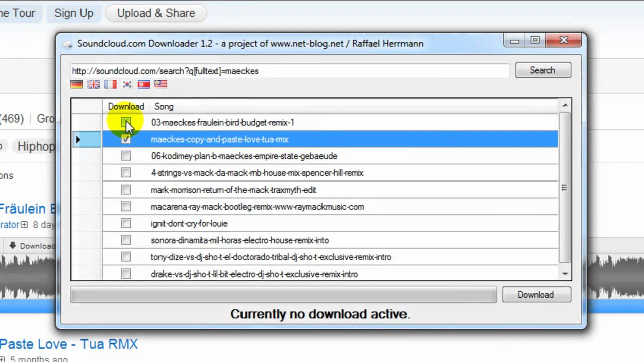Minimize the Soundcloud Downloader window
Viewport: 644px width, 362px height.
point(514,41)
